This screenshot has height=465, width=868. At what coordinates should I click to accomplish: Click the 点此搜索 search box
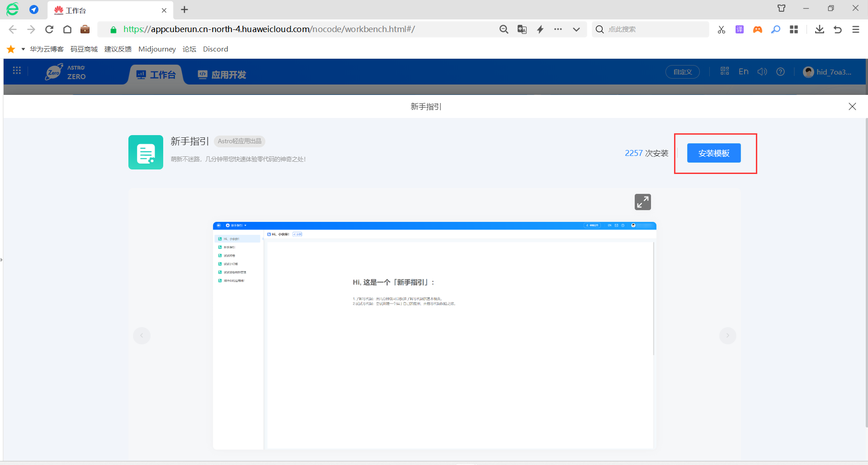click(651, 29)
